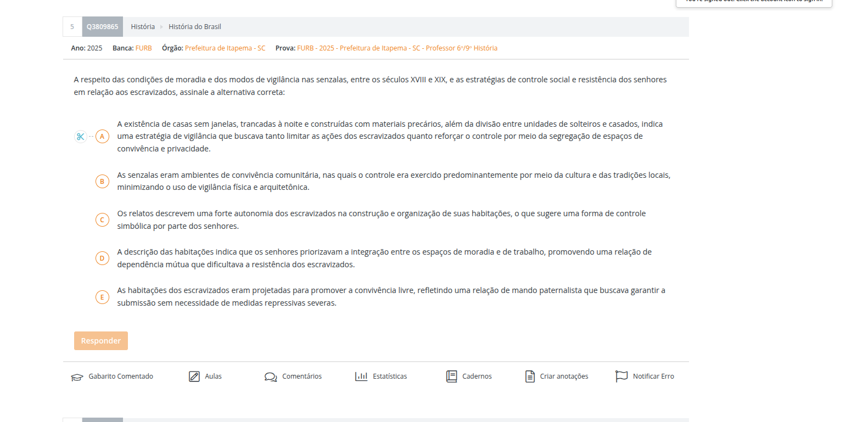Select answer option B

point(102,182)
